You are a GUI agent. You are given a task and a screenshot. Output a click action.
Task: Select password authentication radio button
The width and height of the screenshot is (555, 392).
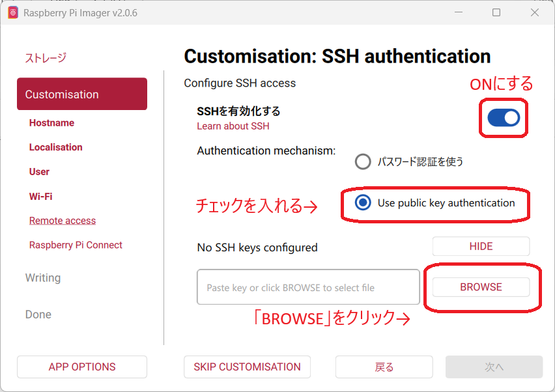click(x=363, y=161)
